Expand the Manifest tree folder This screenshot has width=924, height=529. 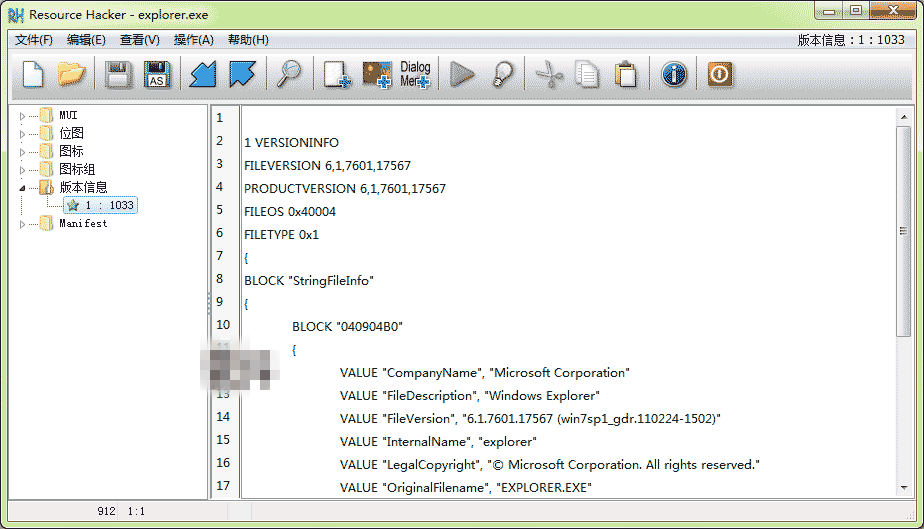click(22, 224)
